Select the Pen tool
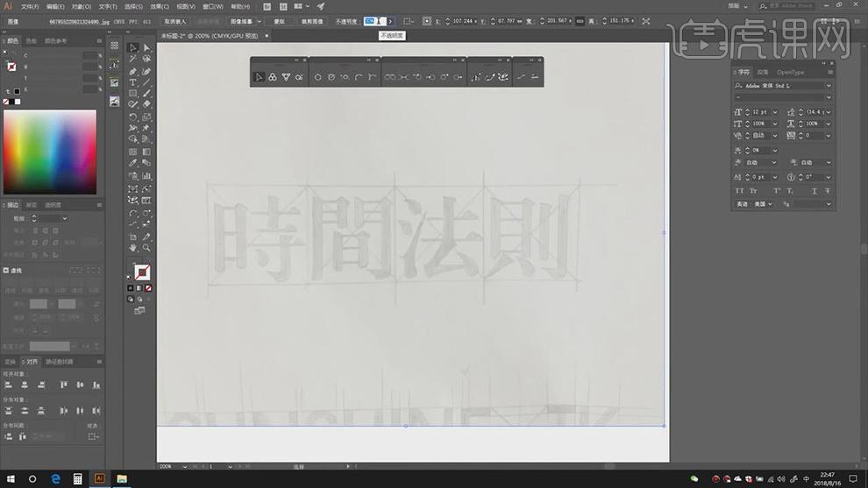This screenshot has width=868, height=488. (x=133, y=71)
